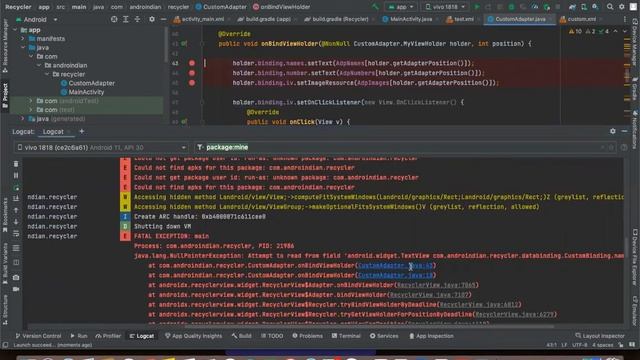Select Opened File target icon in Project panel

click(x=114, y=19)
